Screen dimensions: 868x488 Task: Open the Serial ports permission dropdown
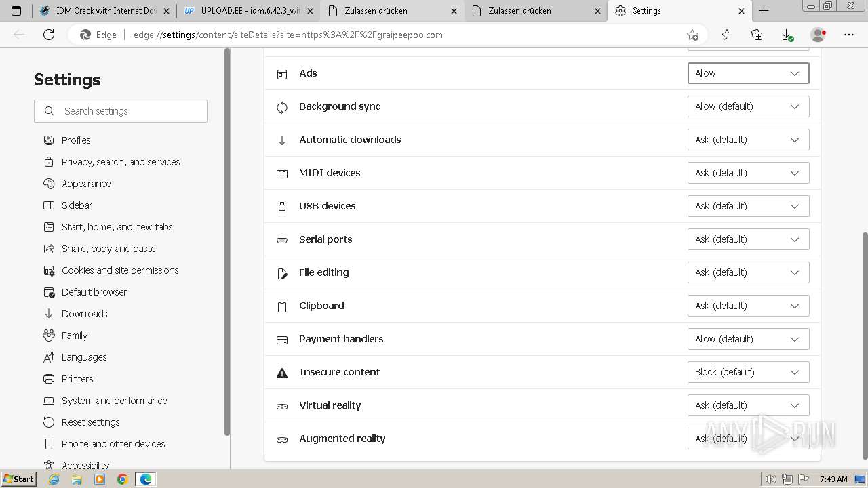[748, 239]
